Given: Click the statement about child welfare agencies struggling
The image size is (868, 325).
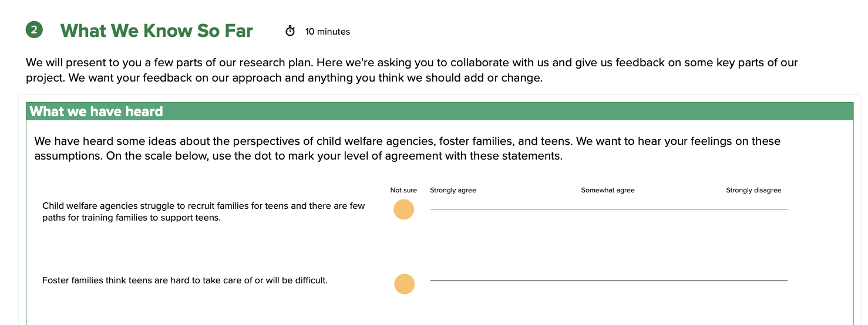Looking at the screenshot, I should [x=204, y=212].
